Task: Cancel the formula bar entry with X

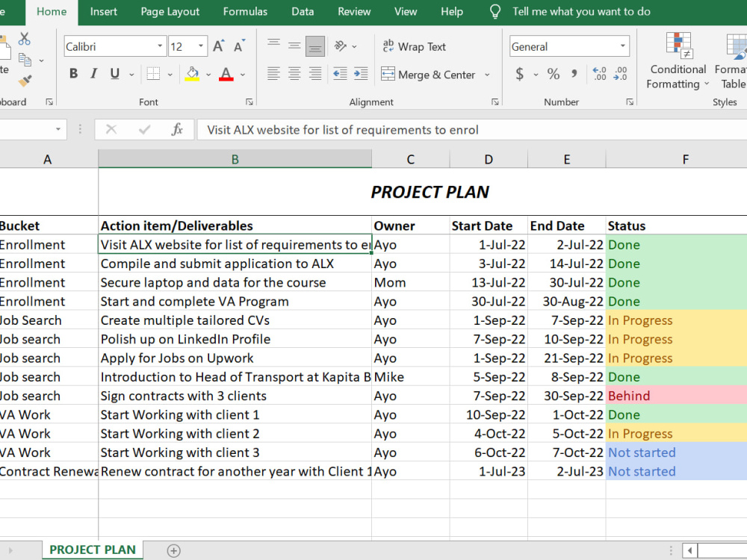Action: click(x=111, y=129)
